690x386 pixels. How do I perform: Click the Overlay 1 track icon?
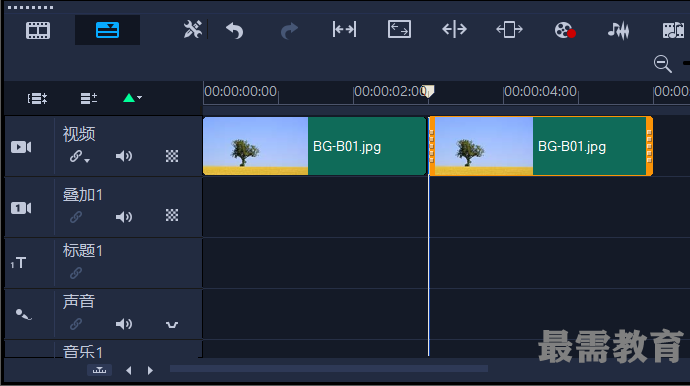point(21,208)
